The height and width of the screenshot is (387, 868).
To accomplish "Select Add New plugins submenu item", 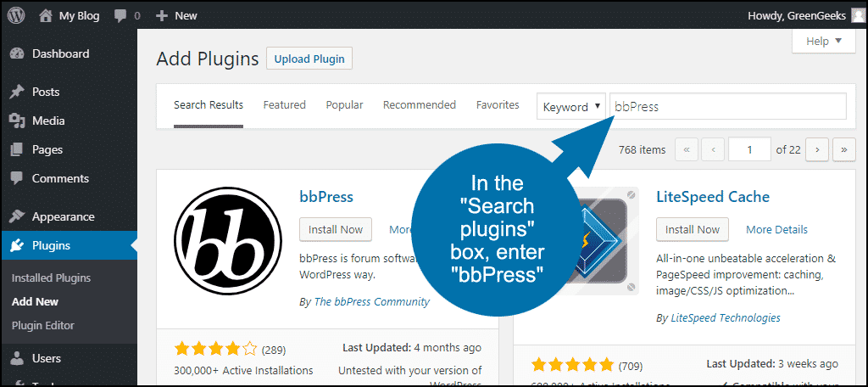I will pyautogui.click(x=35, y=301).
